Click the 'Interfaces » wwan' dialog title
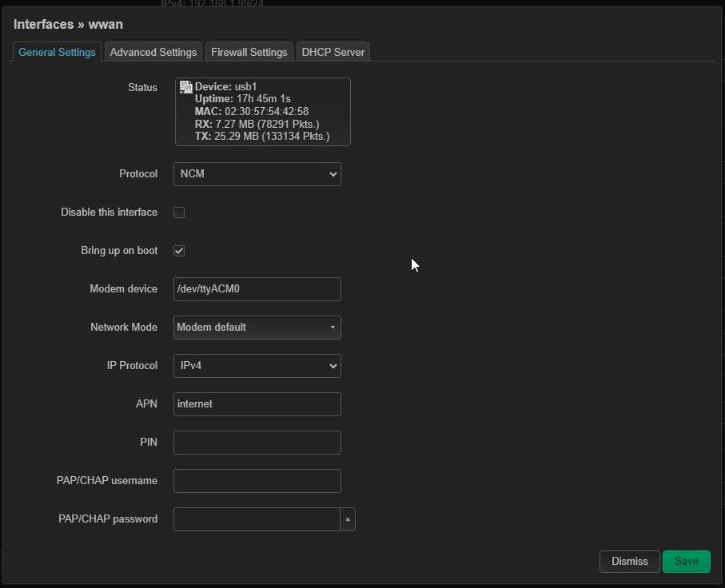Image resolution: width=725 pixels, height=588 pixels. tap(68, 25)
